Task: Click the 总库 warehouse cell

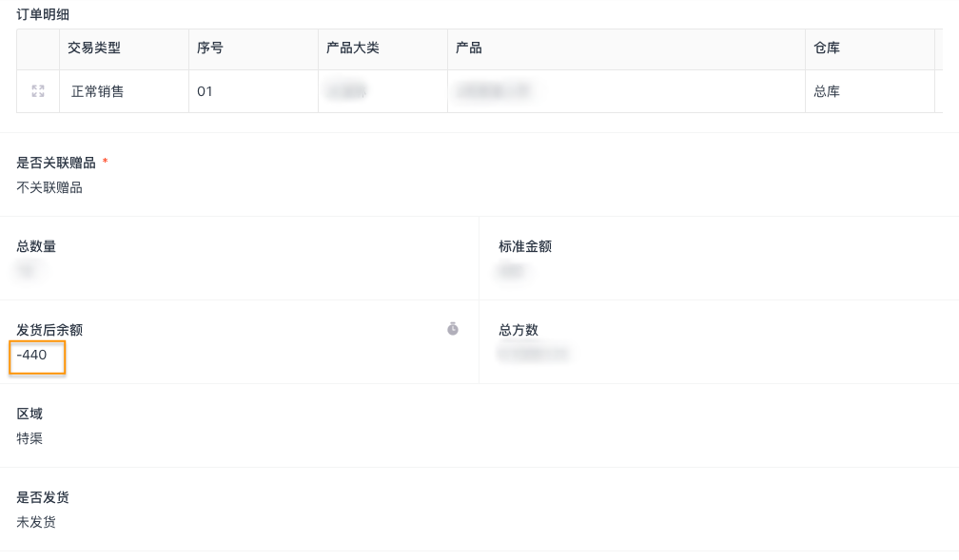Action: tap(827, 91)
